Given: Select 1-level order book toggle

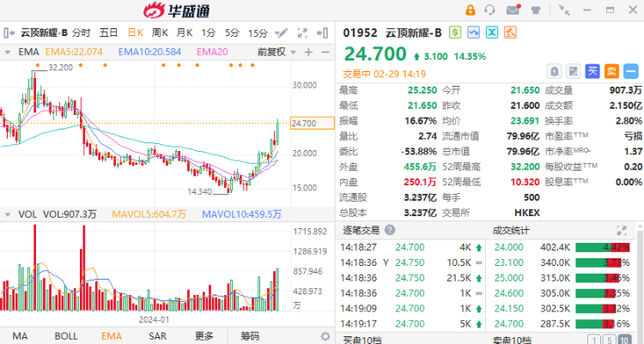Looking at the screenshot, I should coord(595,340).
